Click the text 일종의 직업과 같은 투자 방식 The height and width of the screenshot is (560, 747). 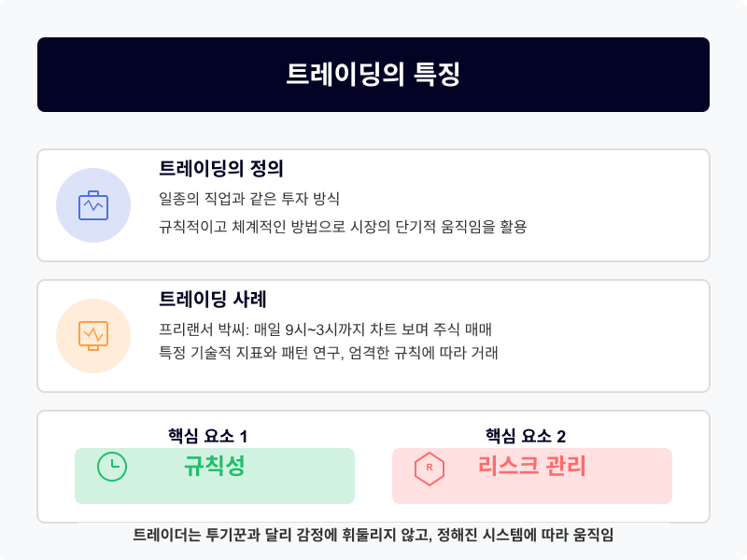(249, 199)
